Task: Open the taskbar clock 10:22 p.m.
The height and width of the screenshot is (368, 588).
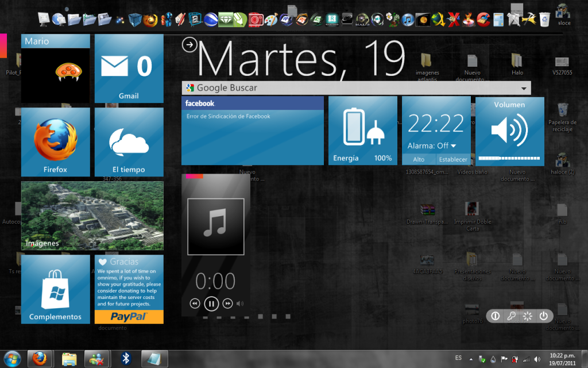Action: [x=563, y=359]
